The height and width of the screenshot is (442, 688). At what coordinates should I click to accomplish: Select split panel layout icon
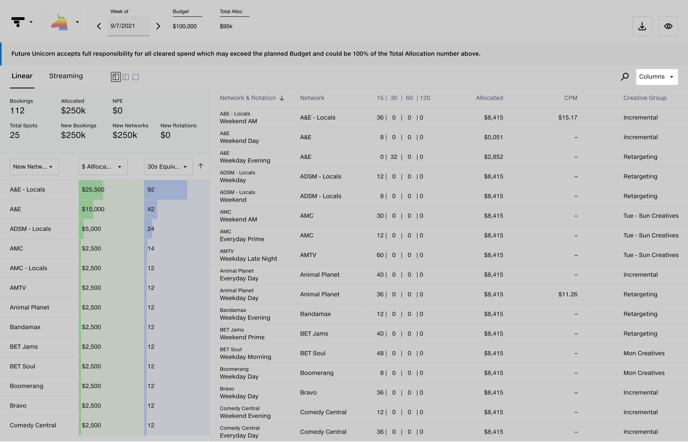point(115,77)
